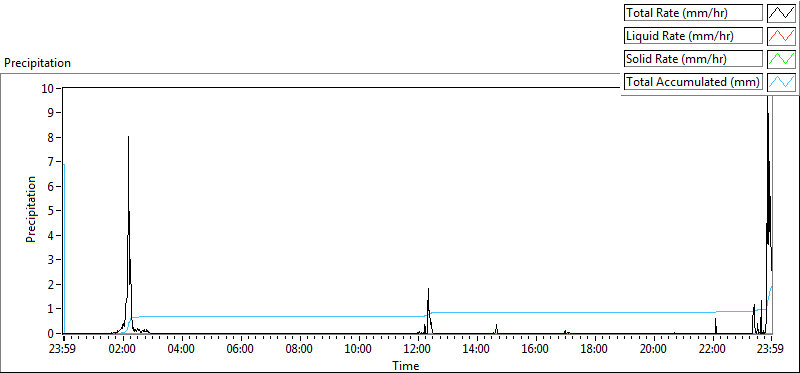Click the vertical Precipitation Y-axis title
Screen dimensions: 800x373
pyautogui.click(x=31, y=209)
